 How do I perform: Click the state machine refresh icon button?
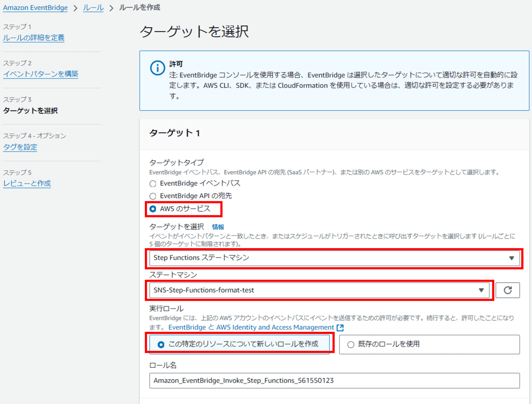click(x=508, y=290)
